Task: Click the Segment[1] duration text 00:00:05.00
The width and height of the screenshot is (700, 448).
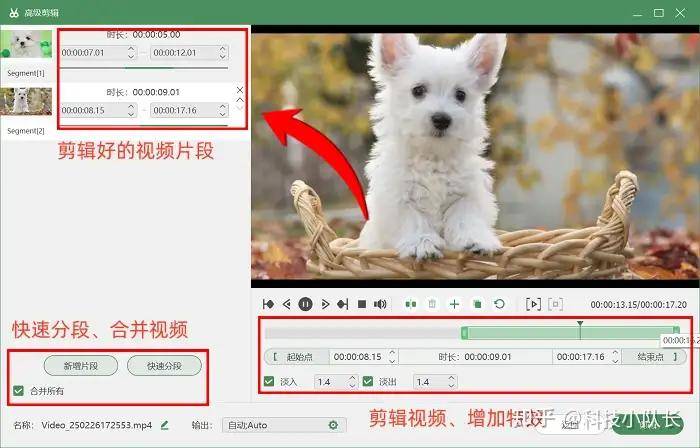Action: coord(156,34)
